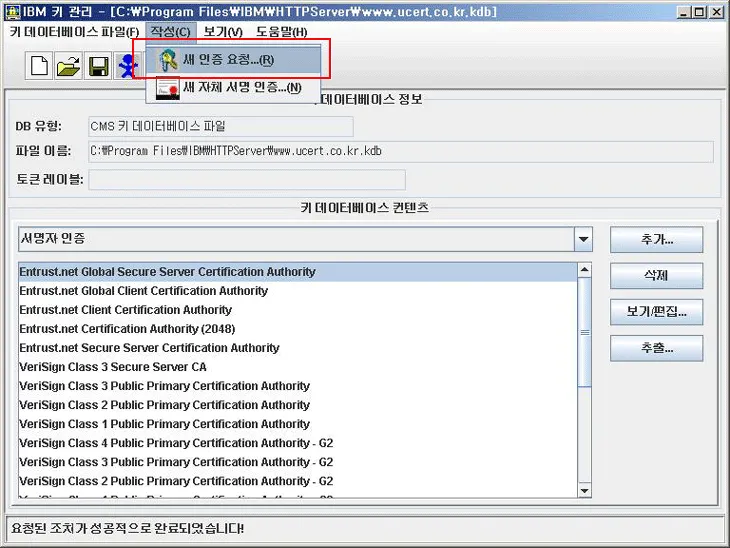The height and width of the screenshot is (548, 730).
Task: Select Entrust.net Secure Server Certification Authority
Action: 298,348
